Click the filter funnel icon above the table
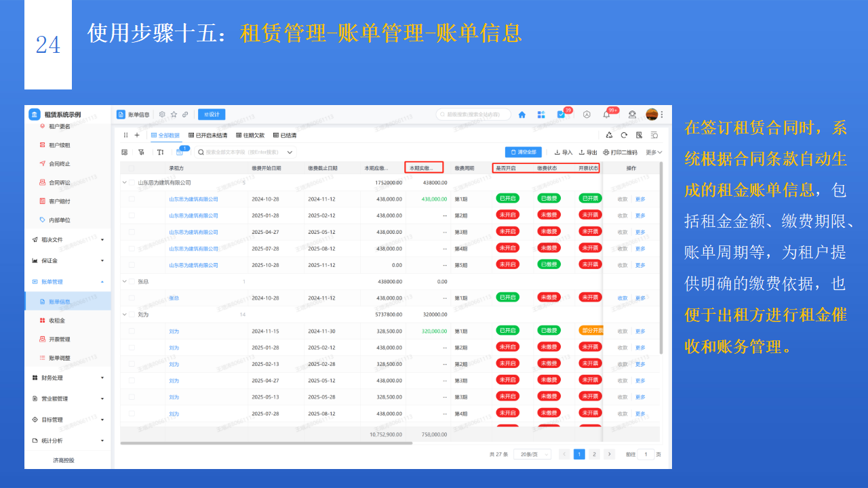 point(140,152)
